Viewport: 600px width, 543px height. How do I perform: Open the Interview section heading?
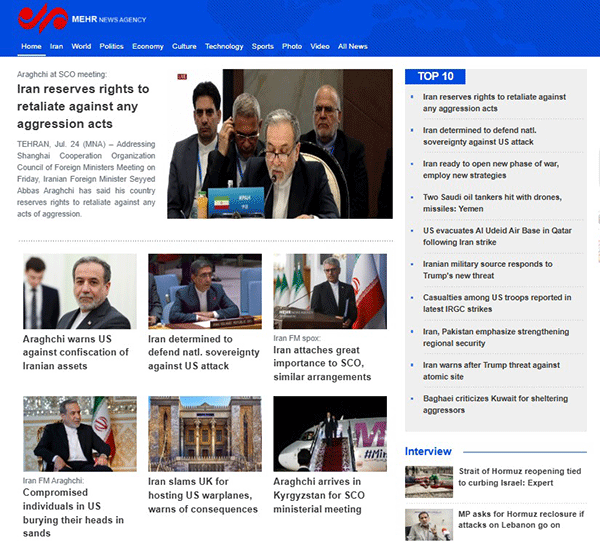tap(428, 452)
